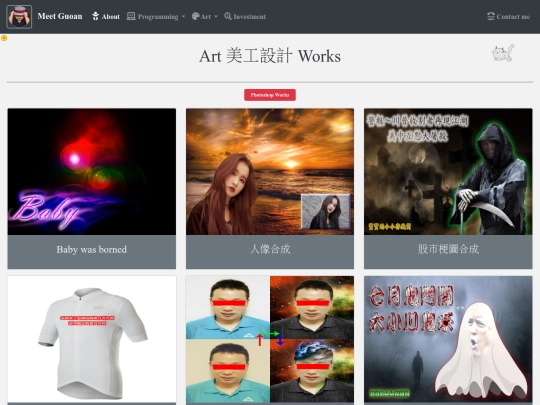Click the Investment magnifier icon
The width and height of the screenshot is (540, 405).
point(228,16)
